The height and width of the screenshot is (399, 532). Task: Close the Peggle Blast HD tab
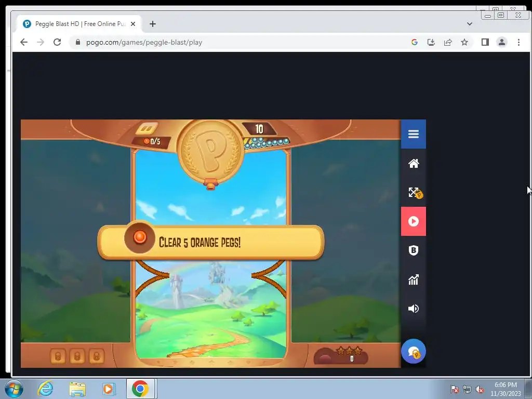tap(133, 24)
